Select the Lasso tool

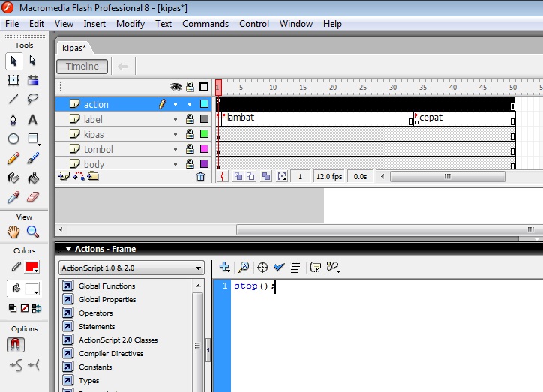coord(33,100)
